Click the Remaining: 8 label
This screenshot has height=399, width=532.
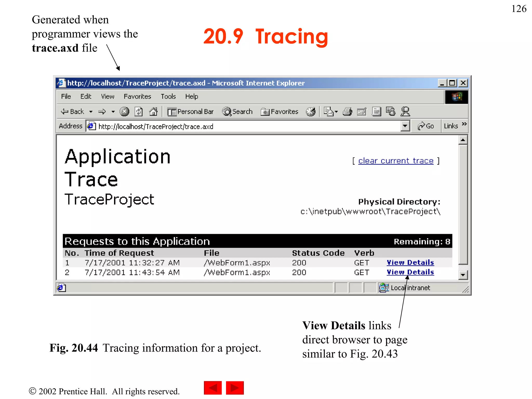422,242
